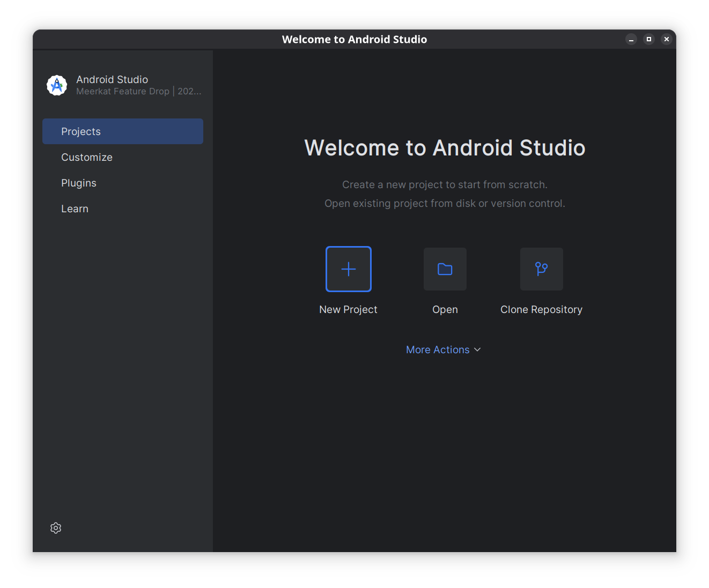The image size is (709, 588).
Task: Go to the Learn tab
Action: [x=123, y=209]
